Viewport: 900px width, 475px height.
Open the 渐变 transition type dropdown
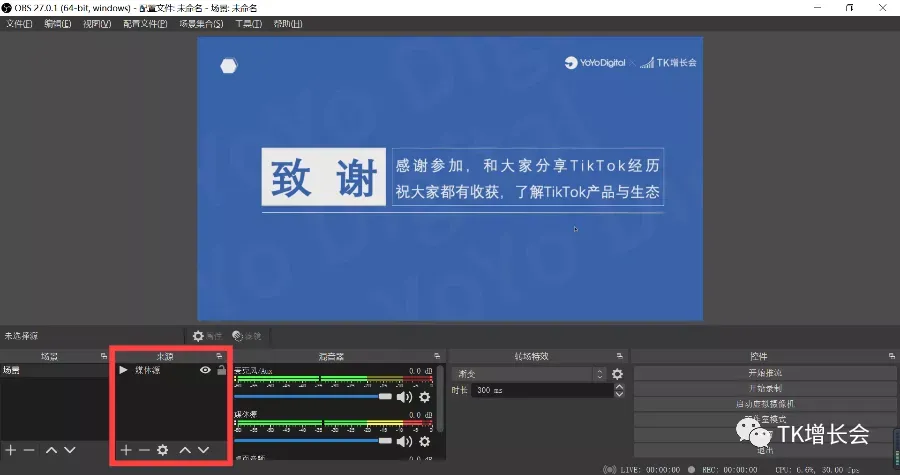pyautogui.click(x=529, y=374)
